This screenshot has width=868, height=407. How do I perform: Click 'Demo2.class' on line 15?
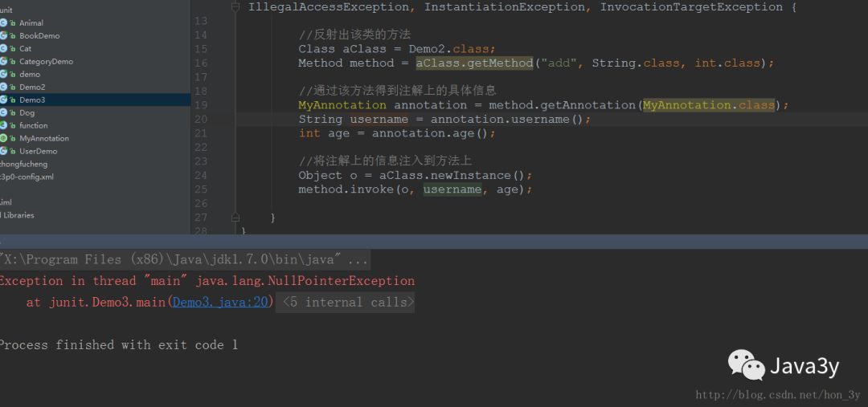point(448,49)
